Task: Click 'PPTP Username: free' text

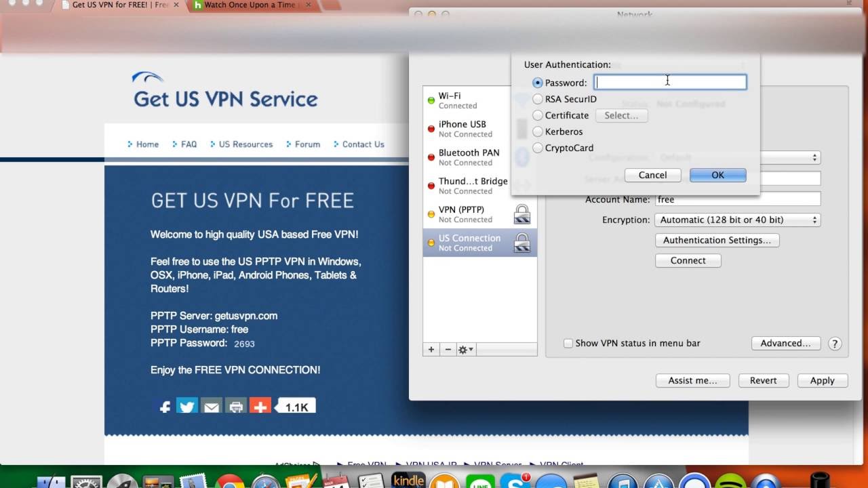Action: pos(199,329)
